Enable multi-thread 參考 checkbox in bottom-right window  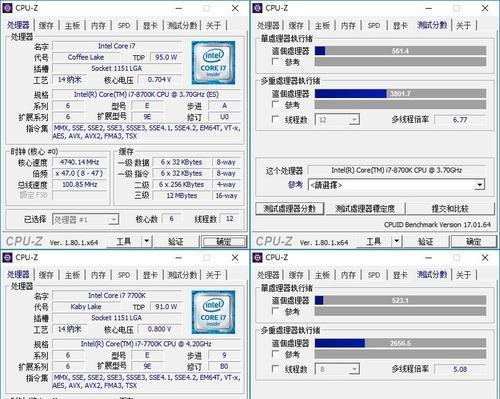pos(275,354)
